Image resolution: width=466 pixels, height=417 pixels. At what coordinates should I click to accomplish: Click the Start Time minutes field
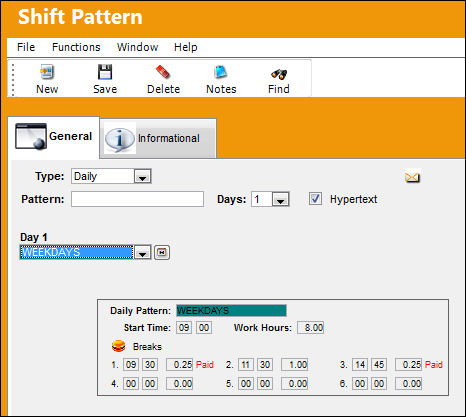pyautogui.click(x=204, y=328)
